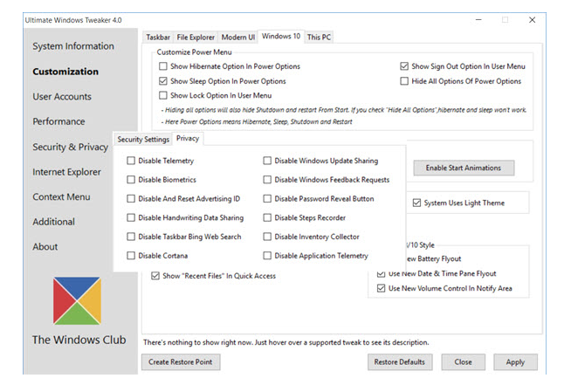This screenshot has height=392, width=564.
Task: Open User Accounts section
Action: [62, 96]
